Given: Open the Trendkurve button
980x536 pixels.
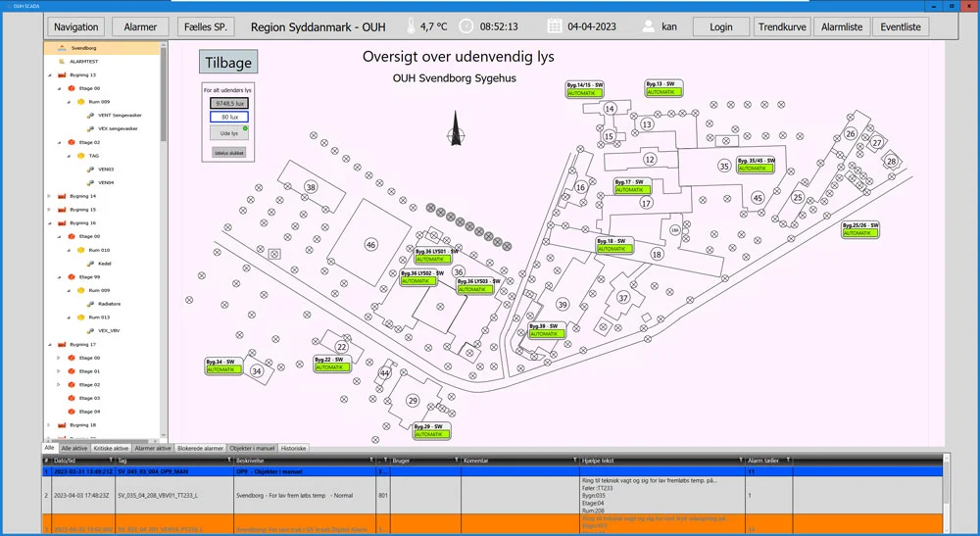Looking at the screenshot, I should [782, 26].
